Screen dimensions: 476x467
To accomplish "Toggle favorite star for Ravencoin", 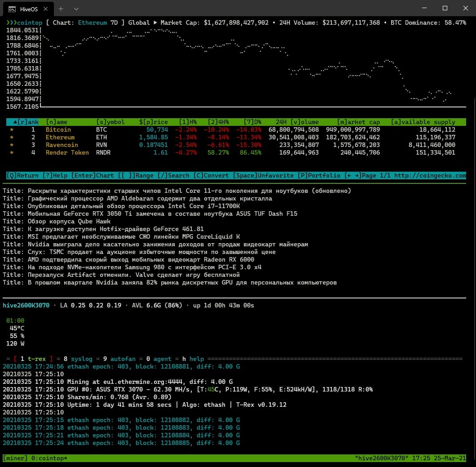I will pyautogui.click(x=12, y=145).
